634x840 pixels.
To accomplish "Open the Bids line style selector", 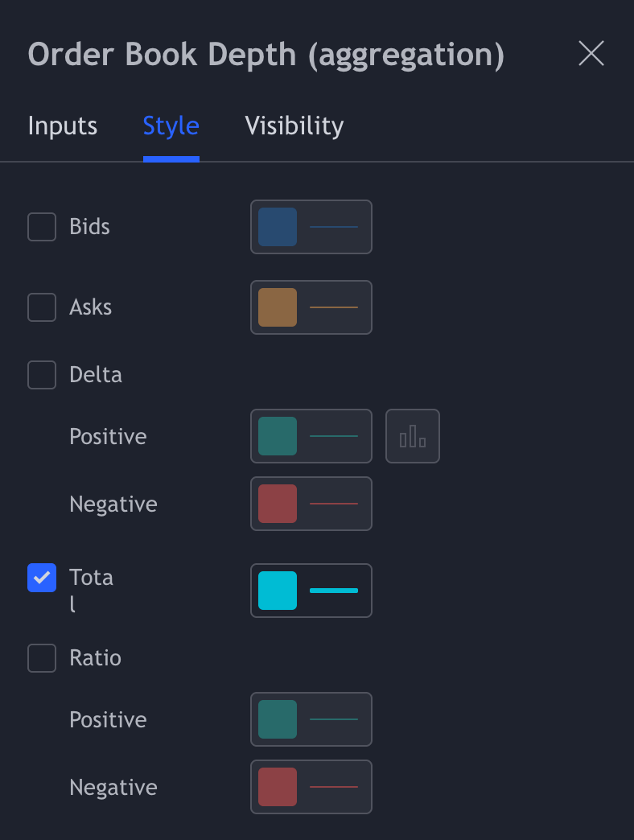I will point(334,227).
